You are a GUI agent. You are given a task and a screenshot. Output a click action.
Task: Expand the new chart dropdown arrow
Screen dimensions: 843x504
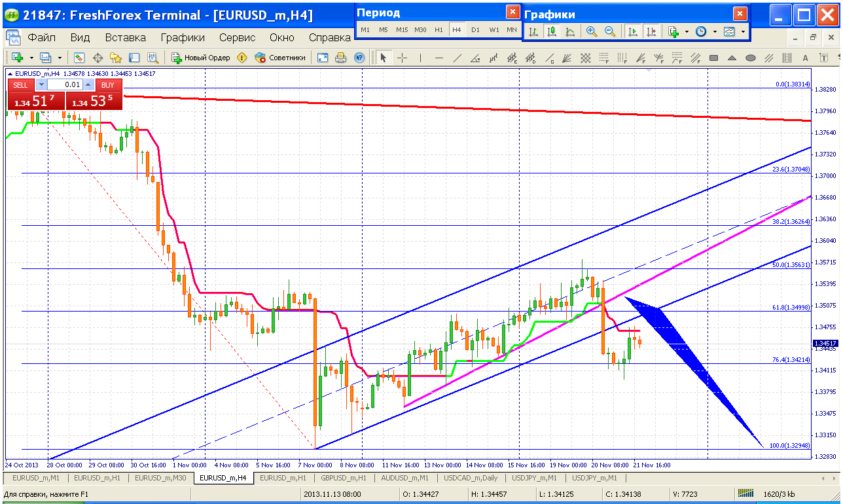[x=31, y=58]
